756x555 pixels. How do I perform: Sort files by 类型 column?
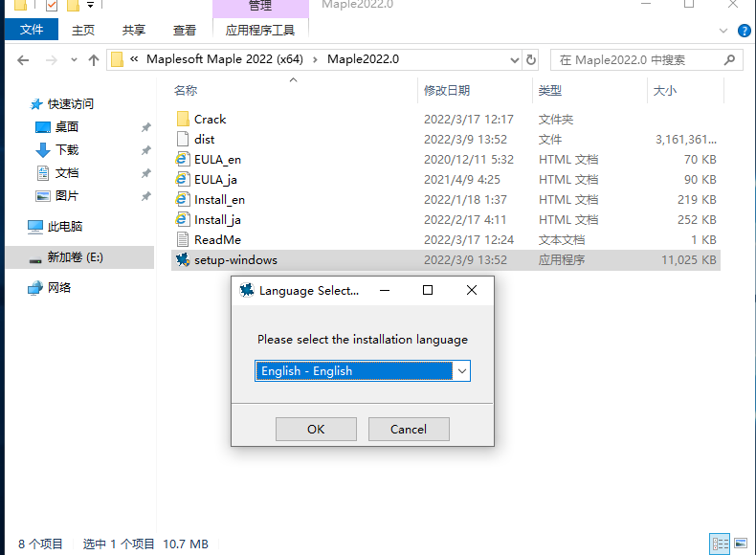click(549, 91)
